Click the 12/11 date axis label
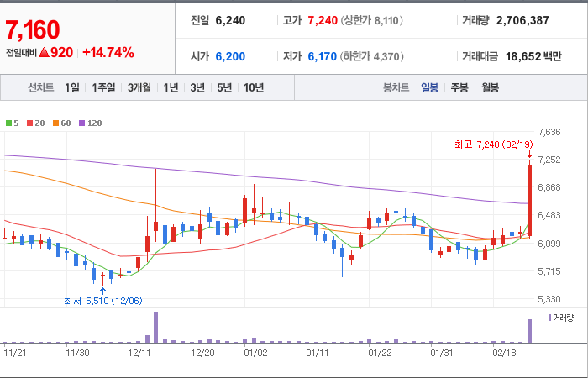 coord(139,354)
